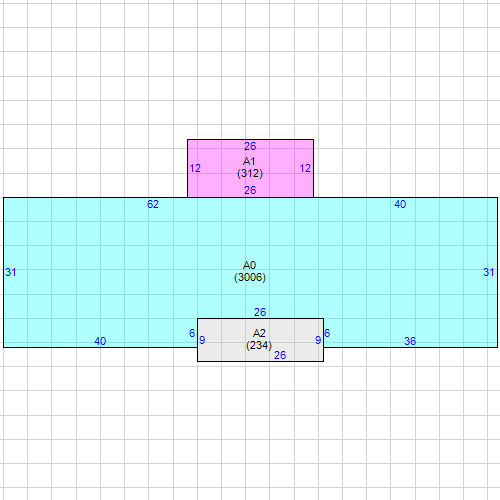The width and height of the screenshot is (500, 500).
Task: Click the 12 dimension on A1's left side
Action: click(195, 168)
